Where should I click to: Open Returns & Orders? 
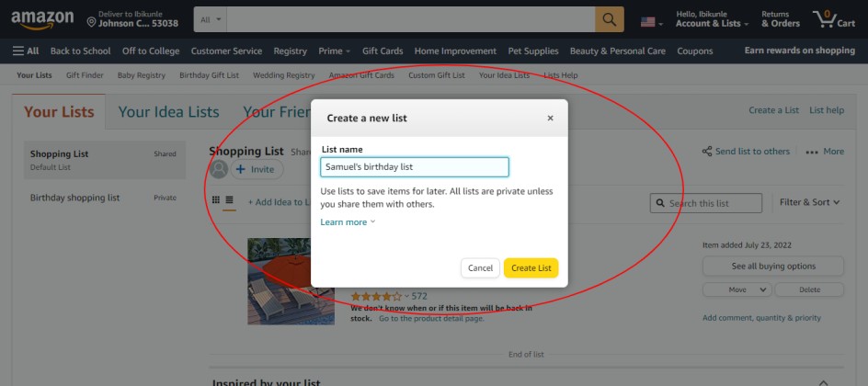click(x=781, y=19)
